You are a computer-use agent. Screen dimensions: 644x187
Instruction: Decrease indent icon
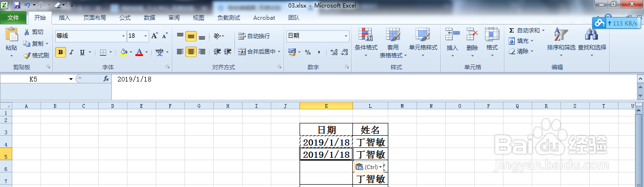tap(217, 52)
